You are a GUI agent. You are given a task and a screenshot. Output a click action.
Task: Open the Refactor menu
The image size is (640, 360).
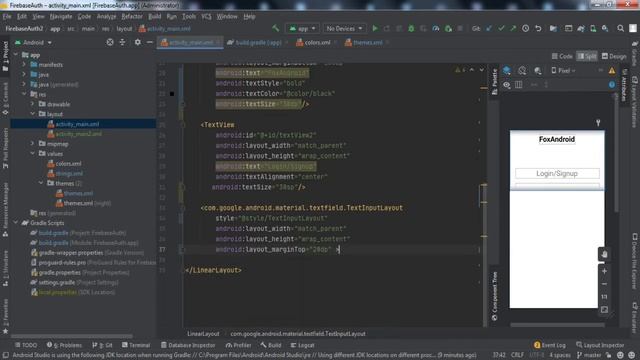click(132, 16)
